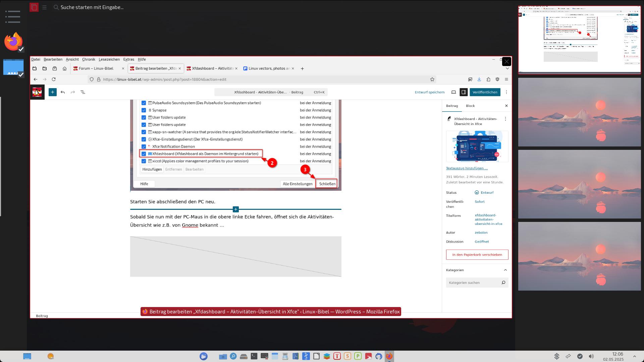Open the Firefox downloads arrow icon
Screen dimensions: 644x362
pos(479,79)
